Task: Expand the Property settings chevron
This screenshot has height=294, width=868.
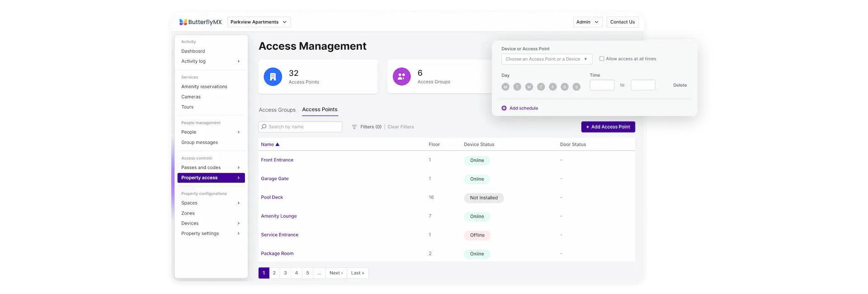Action: [x=239, y=233]
